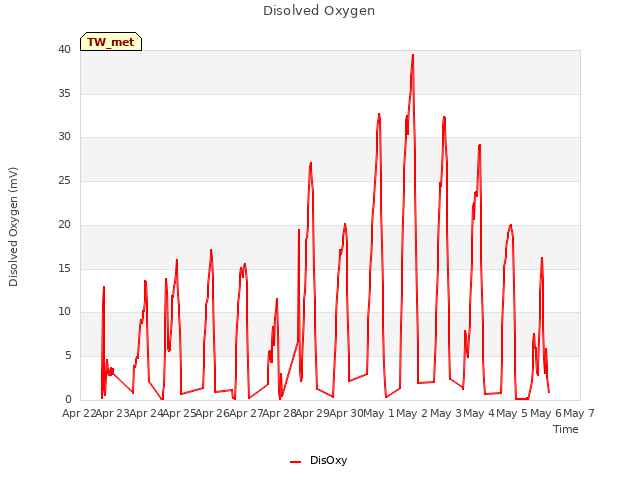The image size is (640, 480).
Task: Click the highest peak near 39 on May 1
Action: (413, 55)
